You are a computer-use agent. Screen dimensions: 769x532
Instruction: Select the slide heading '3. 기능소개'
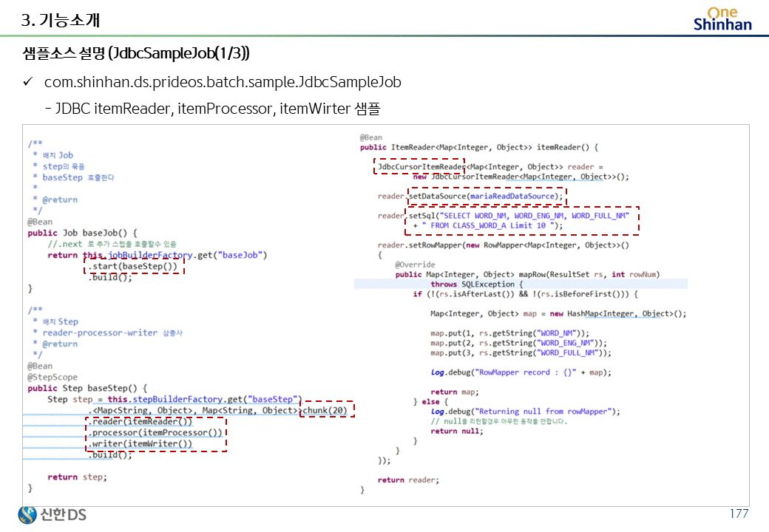(x=61, y=20)
